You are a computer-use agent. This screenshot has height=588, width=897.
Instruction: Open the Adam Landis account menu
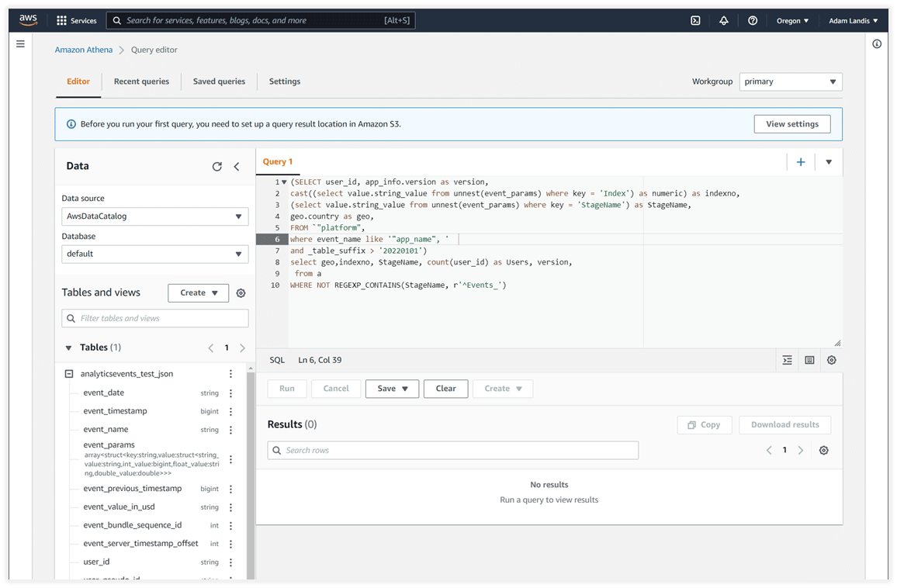853,21
